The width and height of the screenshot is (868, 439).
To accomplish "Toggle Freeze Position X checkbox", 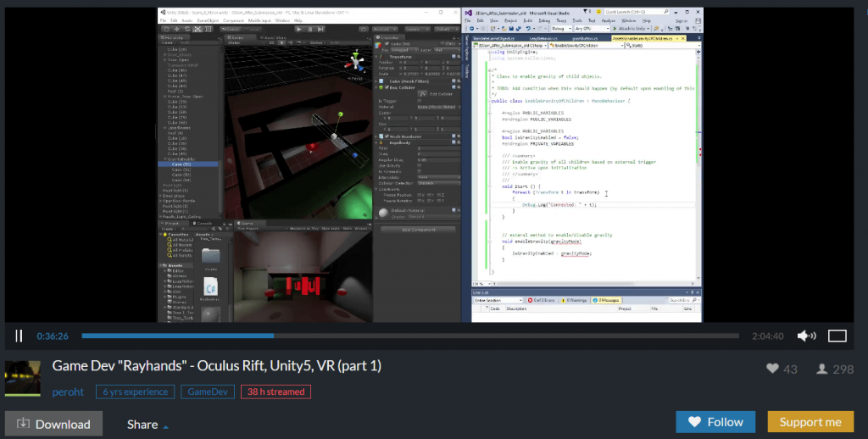I will pos(419,195).
